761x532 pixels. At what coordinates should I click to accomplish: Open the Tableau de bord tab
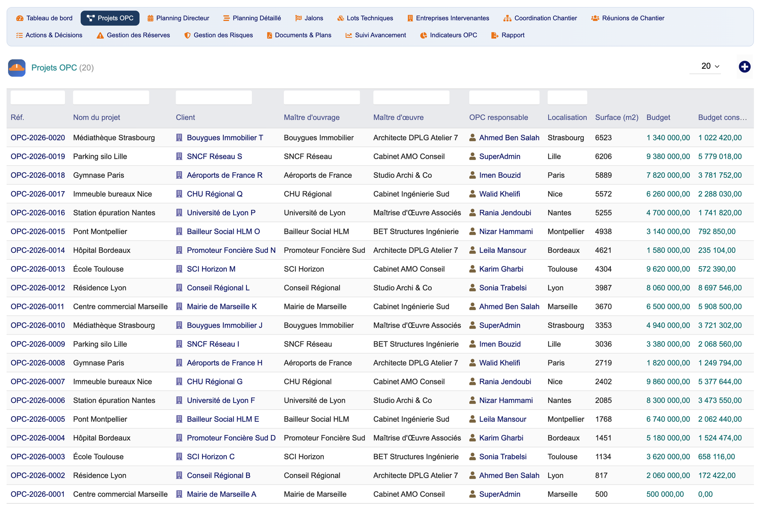[x=44, y=18]
